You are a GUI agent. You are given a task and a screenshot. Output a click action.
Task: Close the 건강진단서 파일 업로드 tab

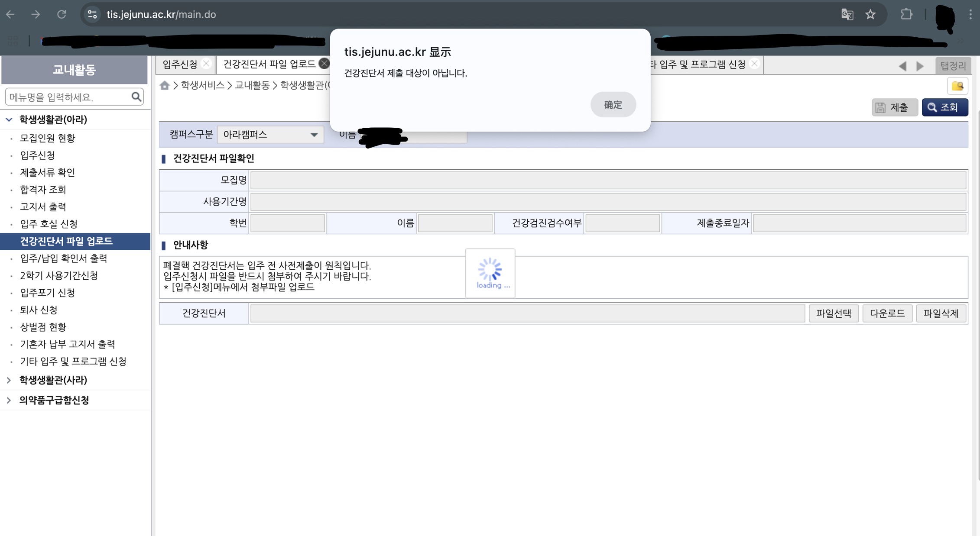coord(323,63)
